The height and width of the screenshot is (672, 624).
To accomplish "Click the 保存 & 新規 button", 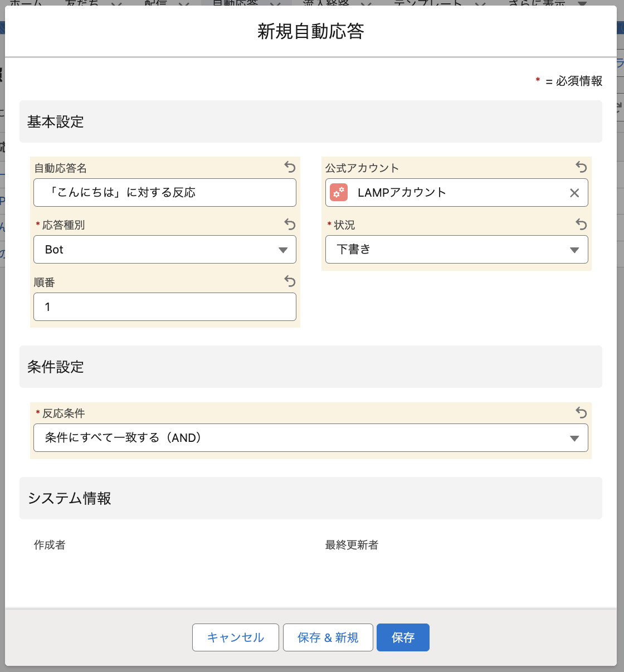I will (328, 637).
